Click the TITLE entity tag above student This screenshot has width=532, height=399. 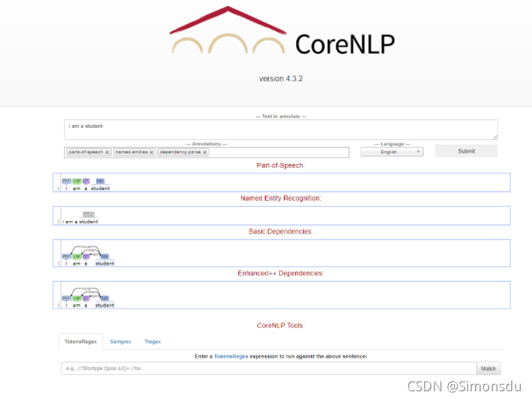coord(88,214)
